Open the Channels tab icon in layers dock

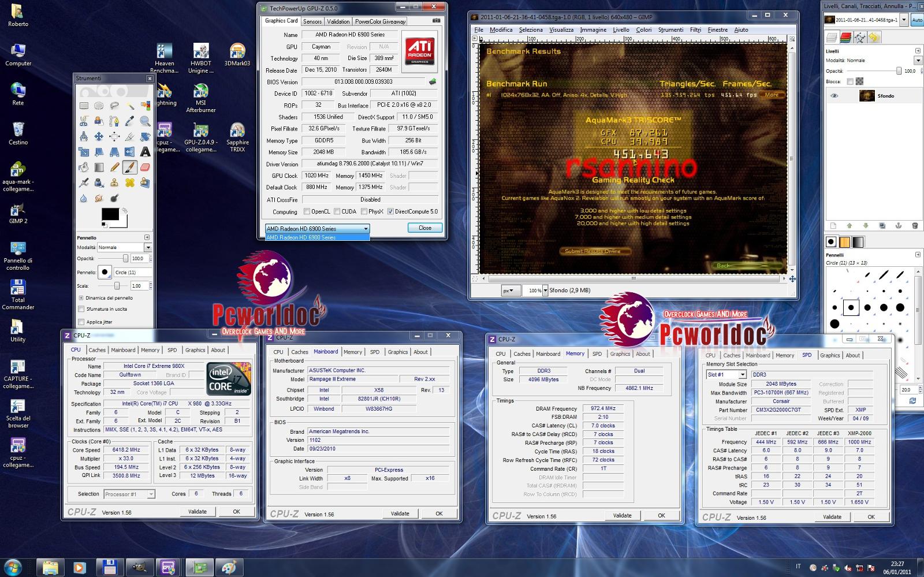pos(846,38)
